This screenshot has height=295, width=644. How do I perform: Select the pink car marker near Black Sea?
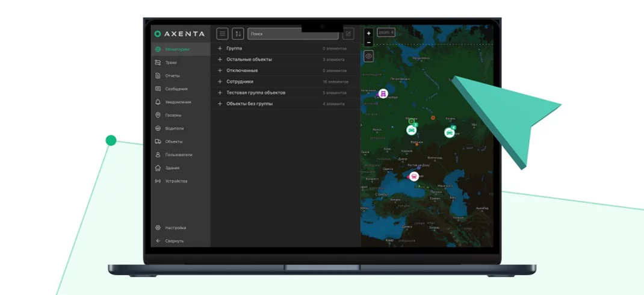[x=414, y=176]
